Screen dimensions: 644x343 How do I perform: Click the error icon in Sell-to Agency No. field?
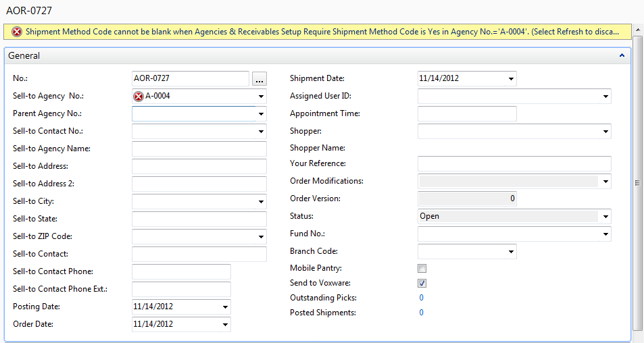(139, 97)
